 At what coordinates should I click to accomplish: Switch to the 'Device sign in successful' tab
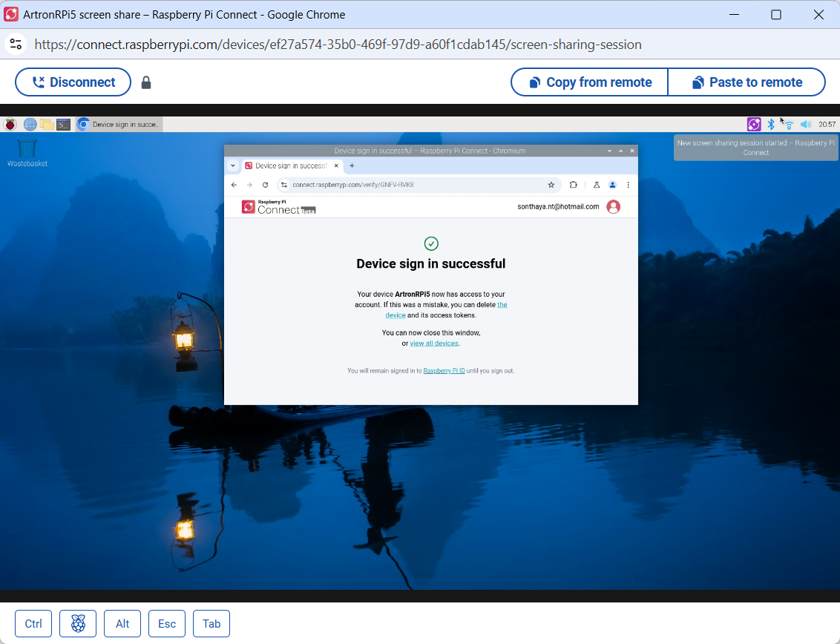click(292, 165)
